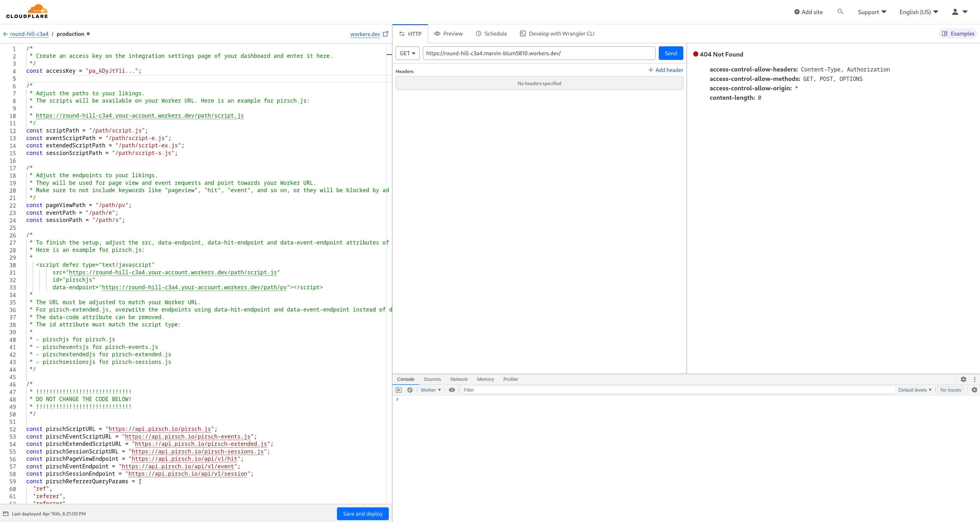Open workers.dev external link icon
Screen dimensions: 980x522
(x=385, y=34)
